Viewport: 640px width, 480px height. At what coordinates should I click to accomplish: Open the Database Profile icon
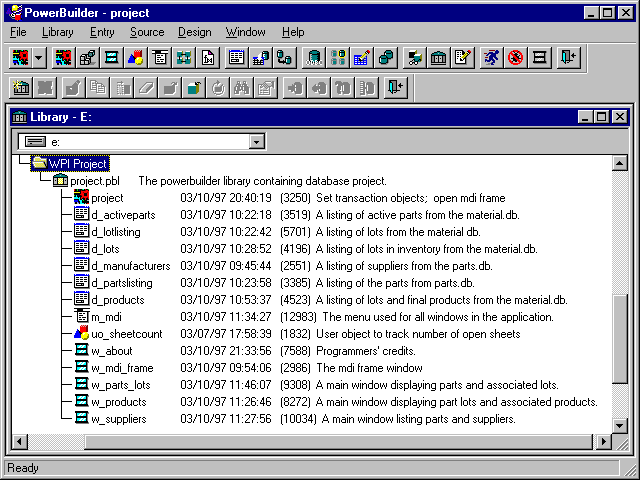coord(338,58)
